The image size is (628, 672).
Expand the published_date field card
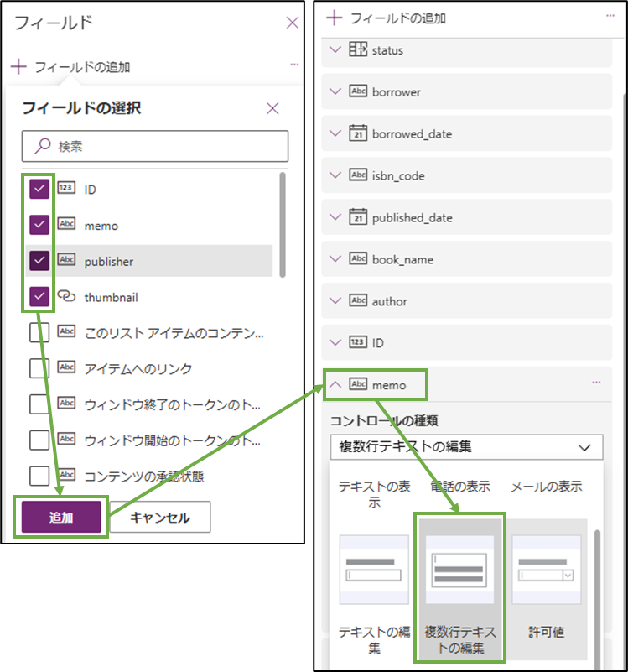(x=335, y=216)
